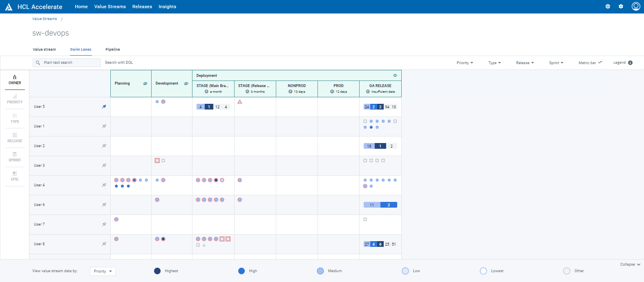
Task: Expand the Metric bar control
Action: point(590,63)
